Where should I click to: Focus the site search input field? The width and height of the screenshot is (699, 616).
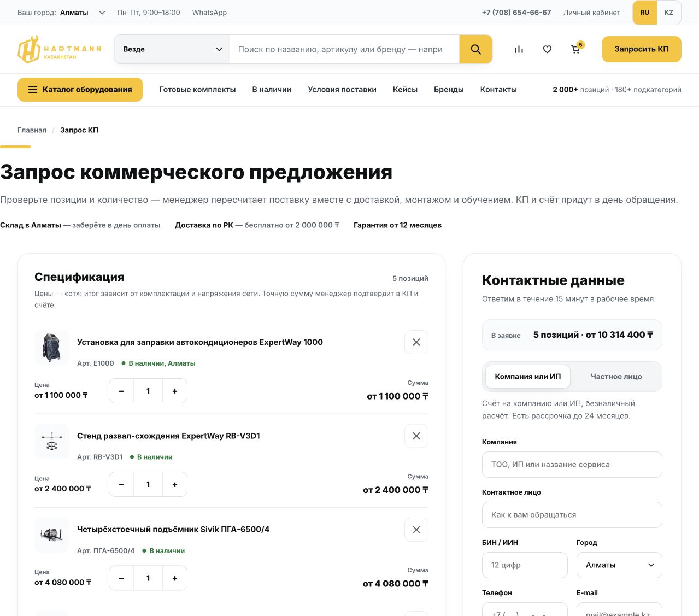[x=344, y=49]
